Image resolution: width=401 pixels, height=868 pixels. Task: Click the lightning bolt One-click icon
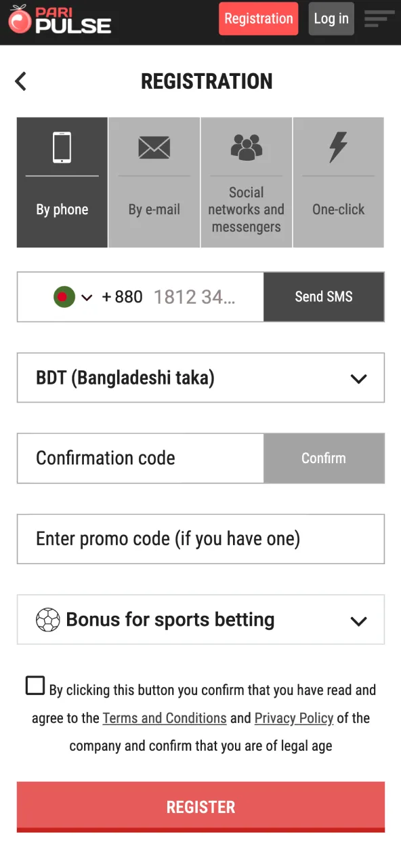pyautogui.click(x=338, y=146)
